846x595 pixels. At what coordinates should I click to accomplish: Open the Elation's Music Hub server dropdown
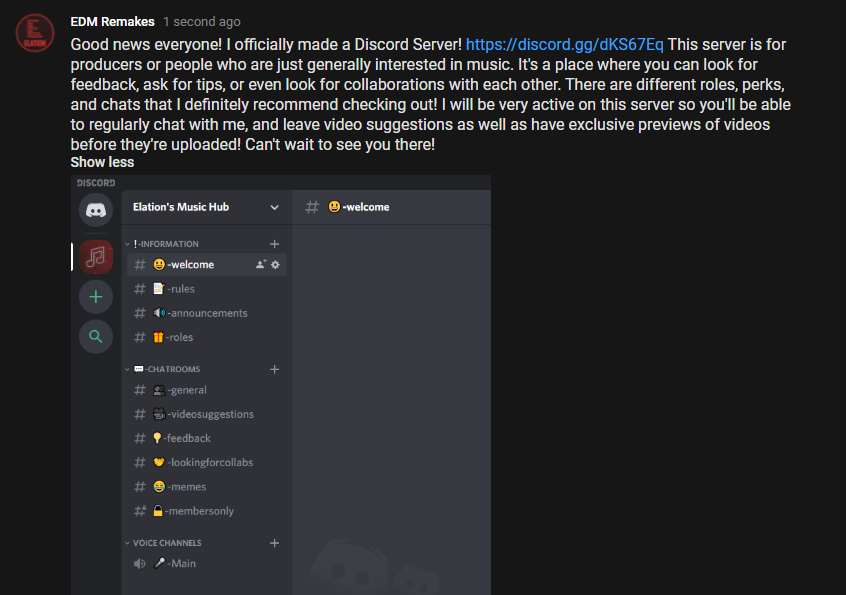[x=207, y=207]
